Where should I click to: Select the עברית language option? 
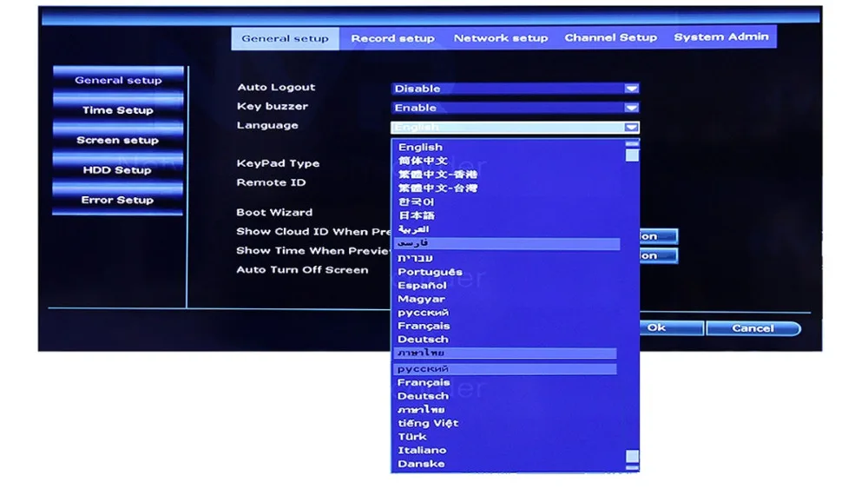pos(415,258)
